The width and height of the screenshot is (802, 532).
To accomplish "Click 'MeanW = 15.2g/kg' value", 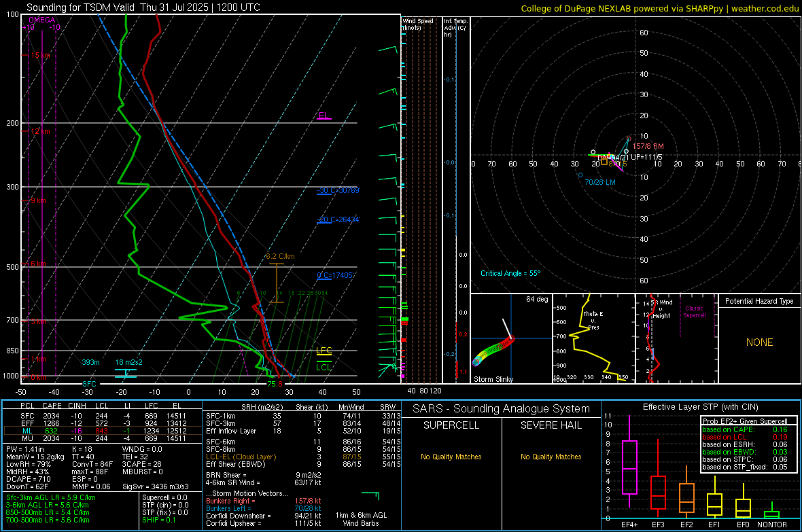I will tap(35, 457).
